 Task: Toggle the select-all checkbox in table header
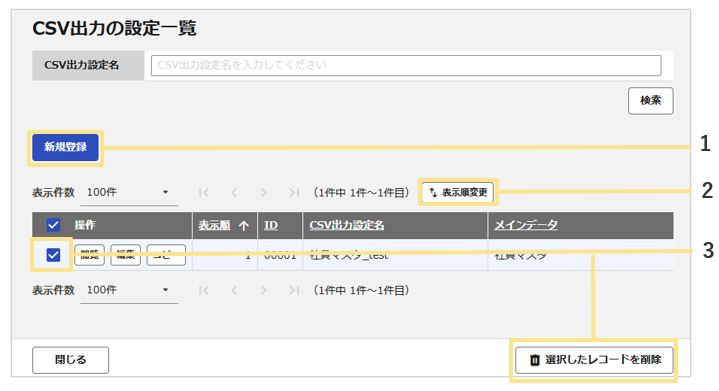(x=53, y=225)
